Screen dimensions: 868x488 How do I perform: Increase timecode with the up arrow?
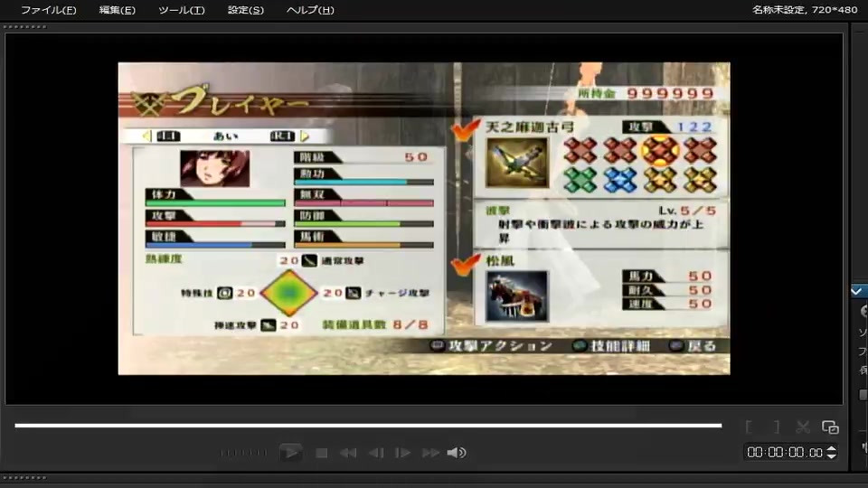832,449
